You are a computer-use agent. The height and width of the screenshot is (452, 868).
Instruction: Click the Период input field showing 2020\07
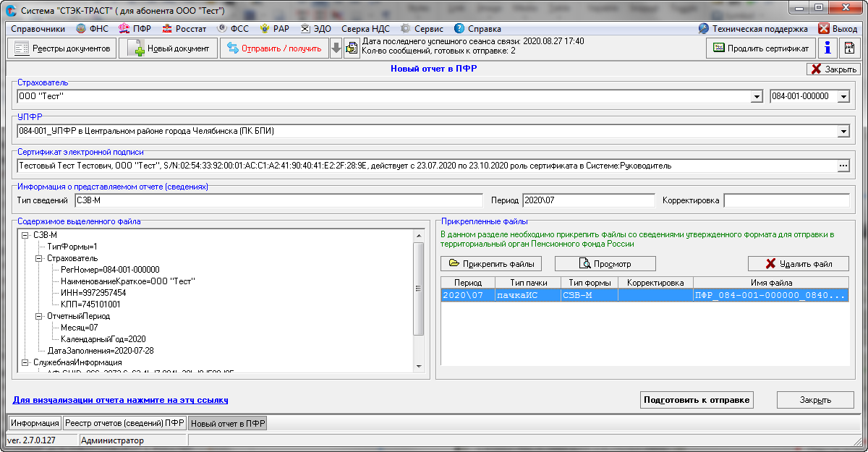click(588, 200)
